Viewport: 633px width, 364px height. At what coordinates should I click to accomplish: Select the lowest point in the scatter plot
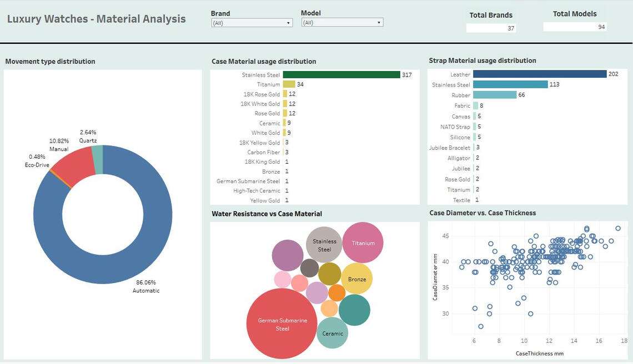point(481,326)
